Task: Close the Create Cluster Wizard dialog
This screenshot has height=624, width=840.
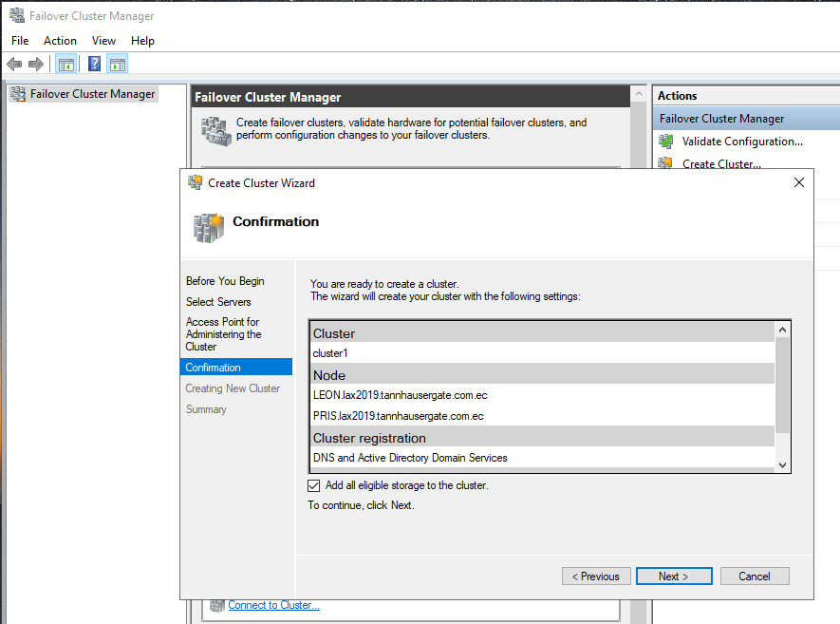Action: point(798,182)
